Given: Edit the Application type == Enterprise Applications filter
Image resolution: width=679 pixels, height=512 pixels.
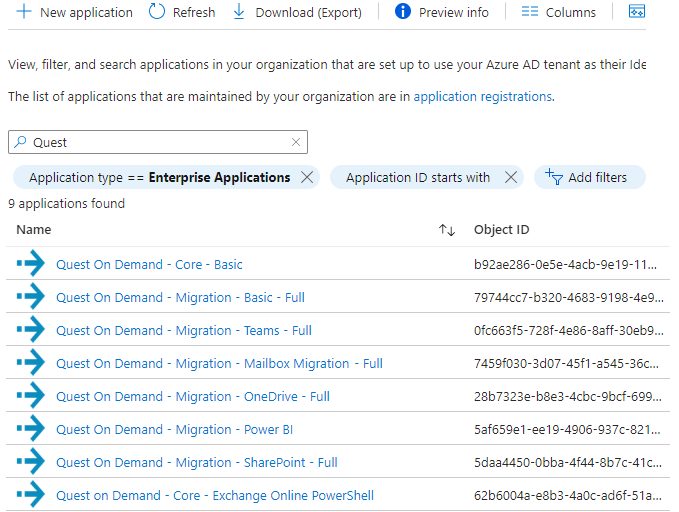Looking at the screenshot, I should coord(159,177).
